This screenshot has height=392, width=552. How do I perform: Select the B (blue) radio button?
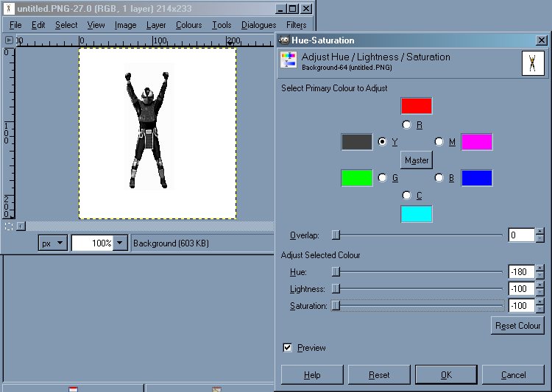(439, 177)
